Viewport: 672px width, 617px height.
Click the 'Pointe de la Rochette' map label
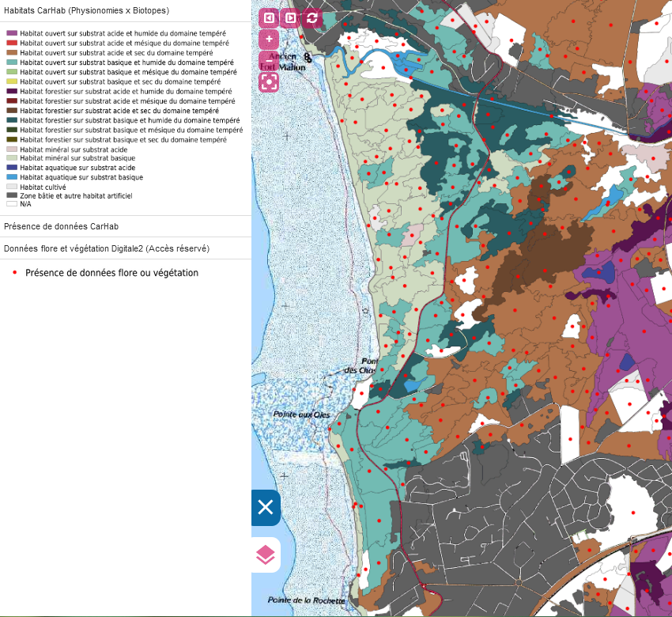point(306,600)
